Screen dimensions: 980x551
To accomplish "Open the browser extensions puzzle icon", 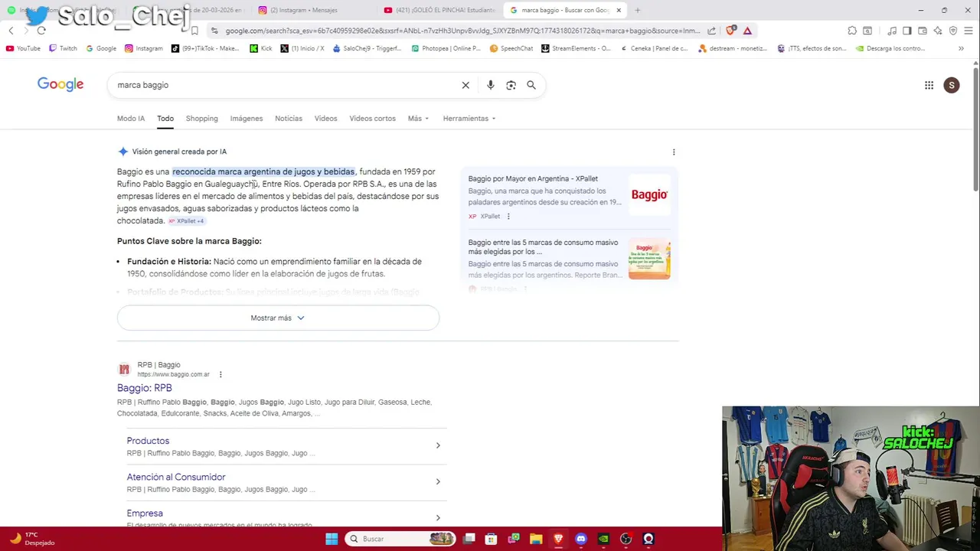I will coord(852,31).
